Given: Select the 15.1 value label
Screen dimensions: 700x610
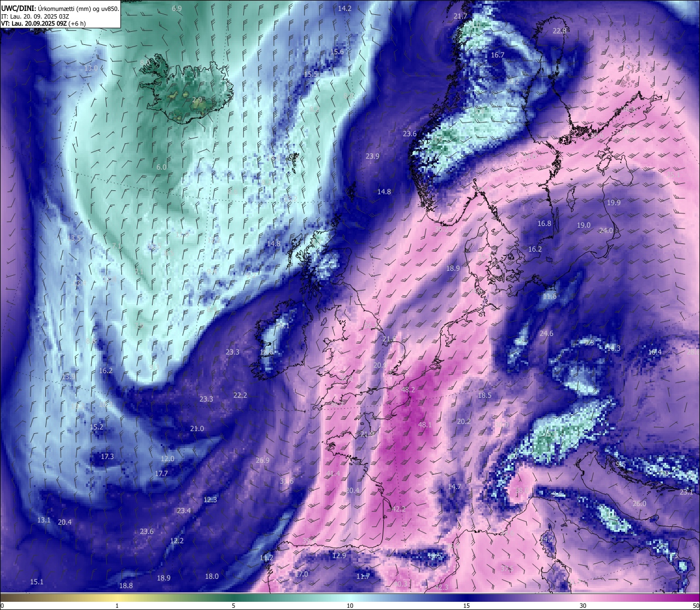Looking at the screenshot, I should (x=37, y=582).
